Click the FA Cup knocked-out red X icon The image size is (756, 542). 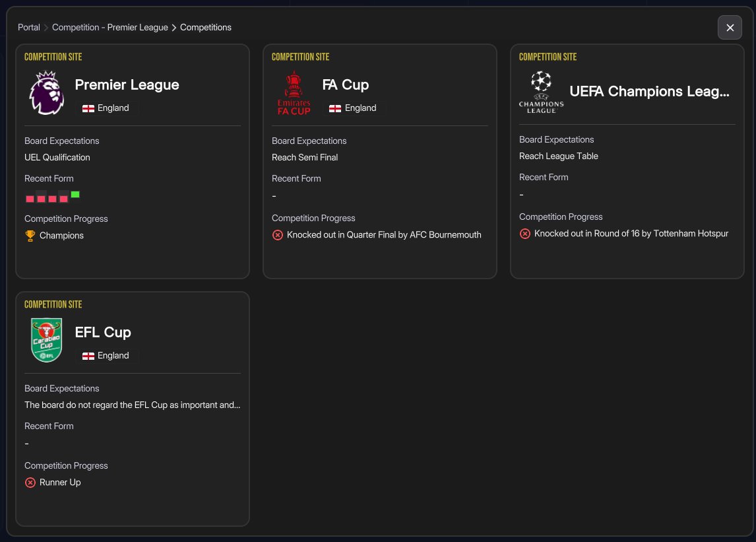pyautogui.click(x=277, y=235)
